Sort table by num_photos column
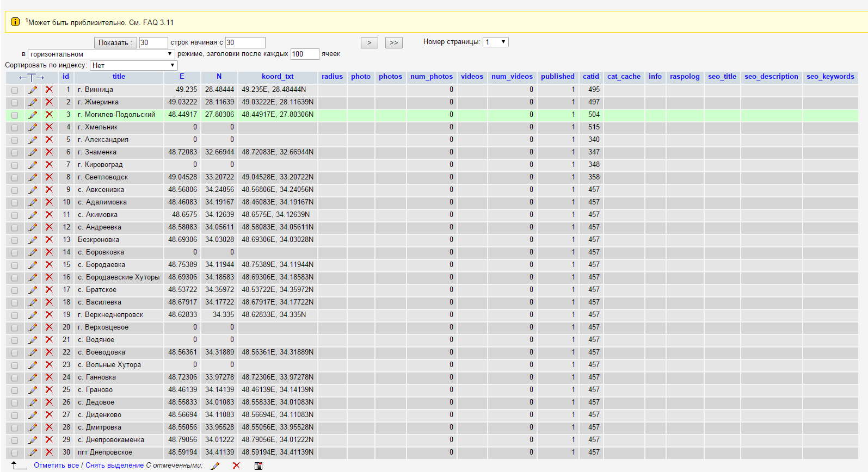This screenshot has width=868, height=472. click(432, 77)
